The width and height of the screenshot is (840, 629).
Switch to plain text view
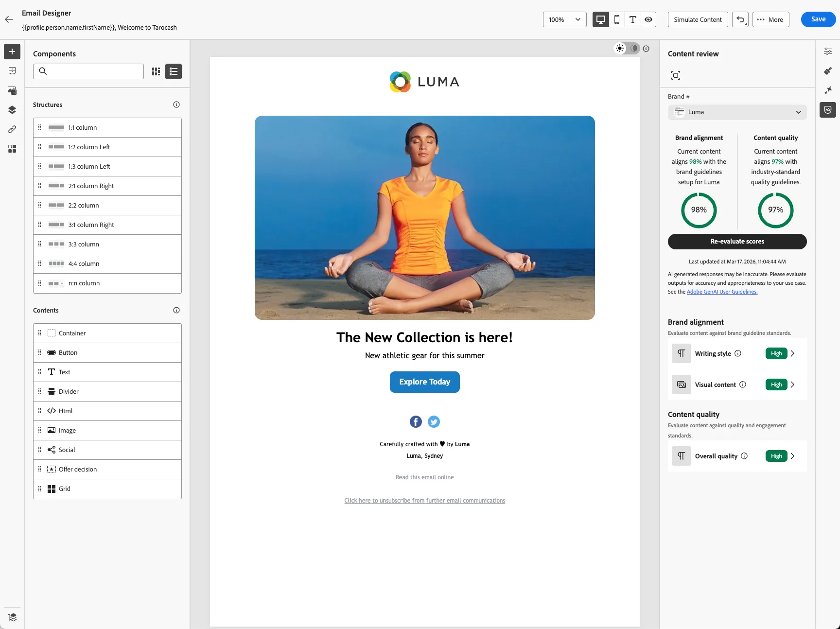point(633,19)
